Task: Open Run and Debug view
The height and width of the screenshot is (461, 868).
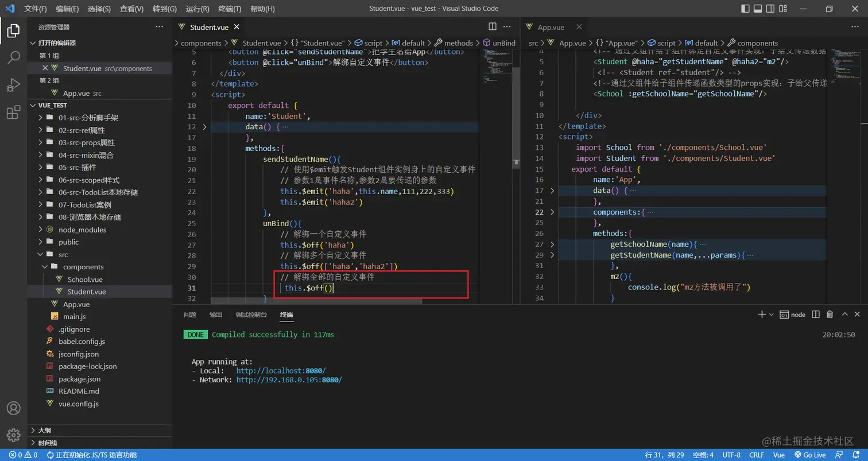Action: pyautogui.click(x=13, y=85)
